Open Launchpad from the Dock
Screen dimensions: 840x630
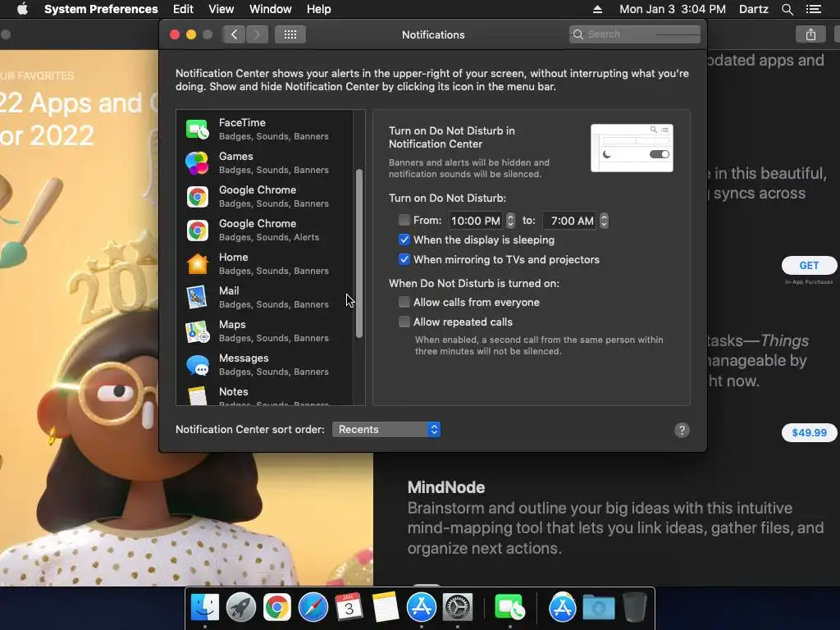pyautogui.click(x=241, y=608)
